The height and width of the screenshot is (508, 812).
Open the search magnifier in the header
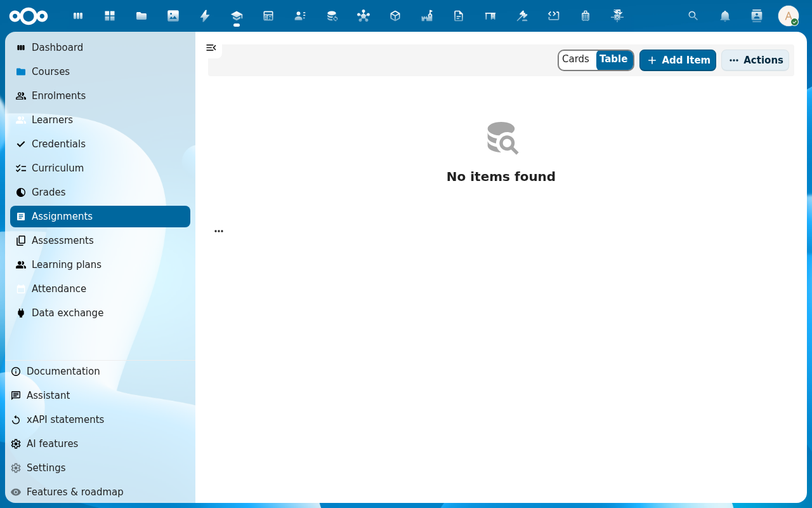click(693, 16)
